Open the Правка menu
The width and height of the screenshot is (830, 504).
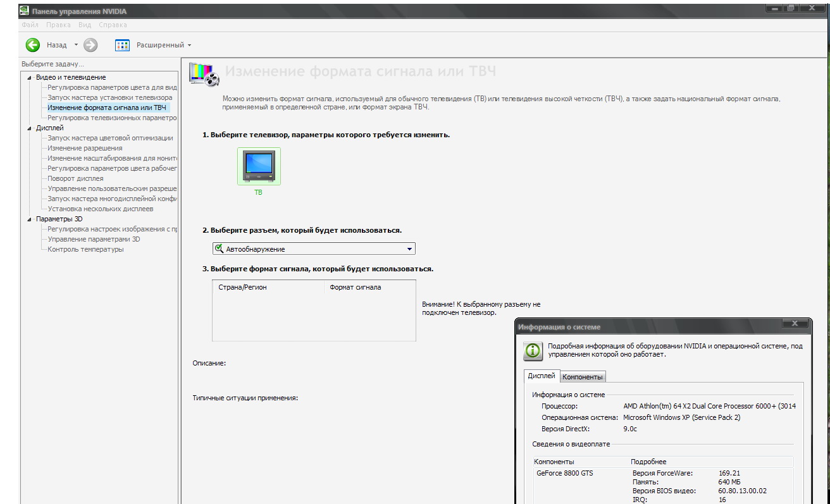(x=58, y=25)
